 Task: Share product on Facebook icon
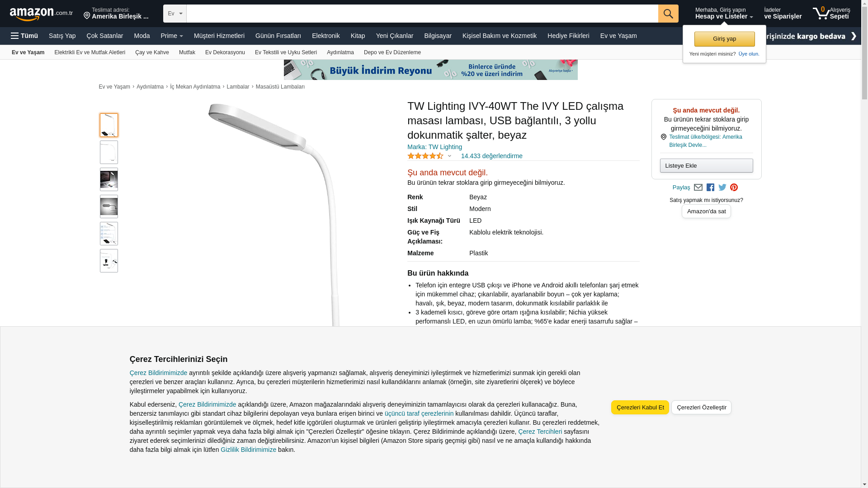[x=710, y=188]
